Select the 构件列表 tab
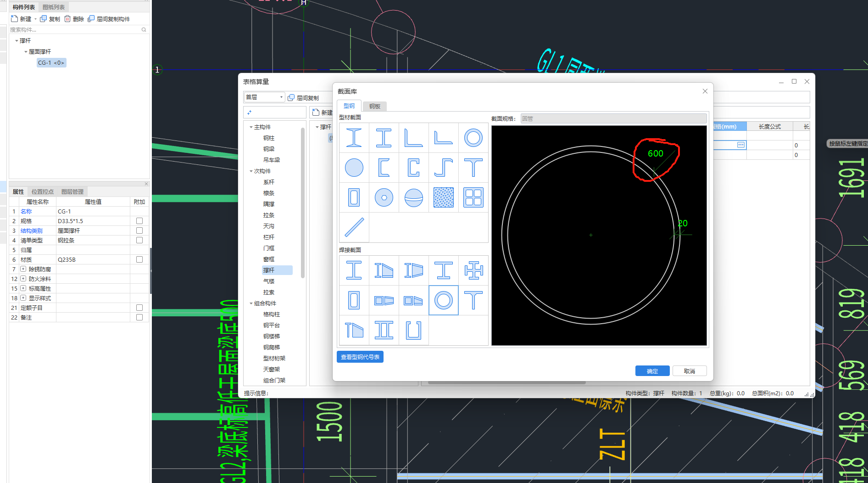The height and width of the screenshot is (483, 868). (x=24, y=7)
